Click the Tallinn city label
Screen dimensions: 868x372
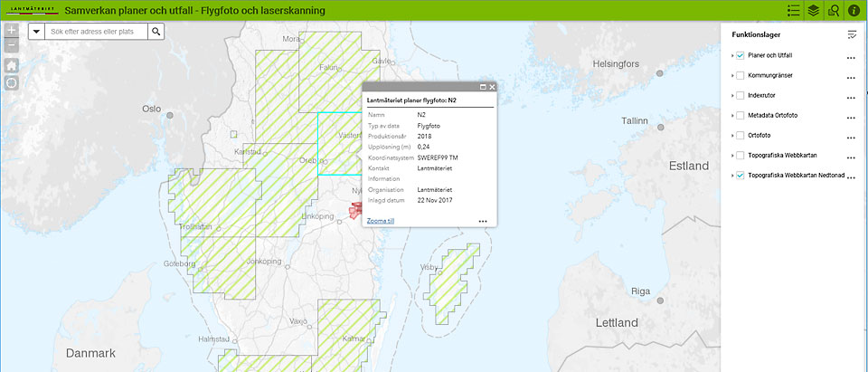point(634,120)
